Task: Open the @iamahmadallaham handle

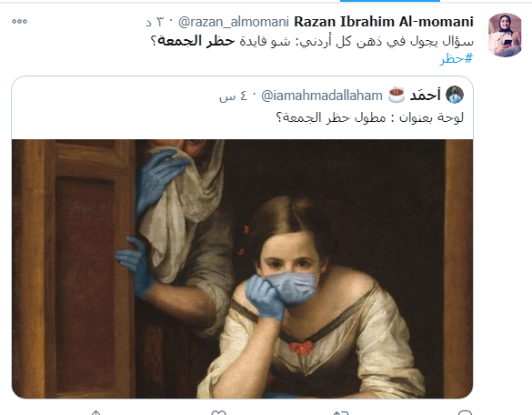Action: 322,96
